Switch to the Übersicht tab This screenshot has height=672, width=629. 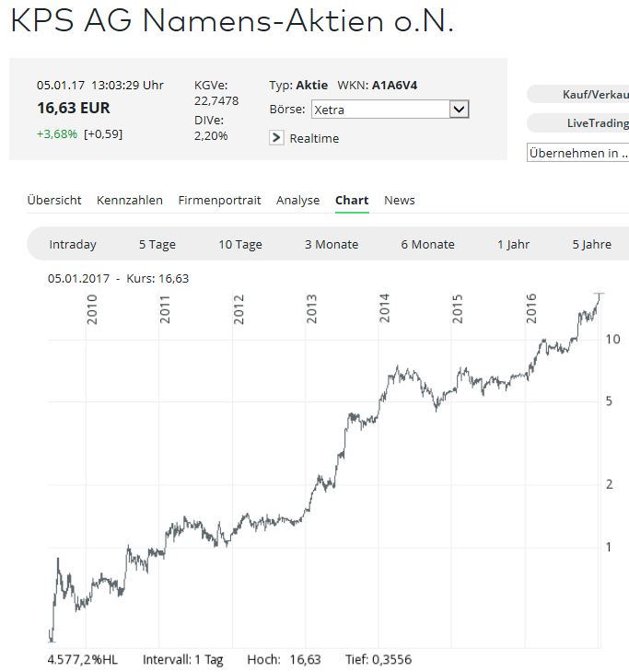pos(54,200)
